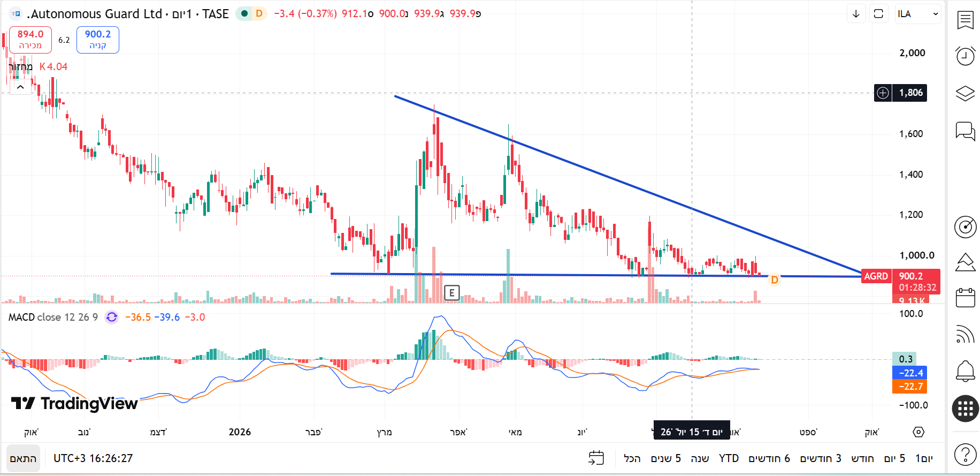Image resolution: width=980 pixels, height=476 pixels.
Task: Click the 1,400 price axis label
Action: [911, 175]
